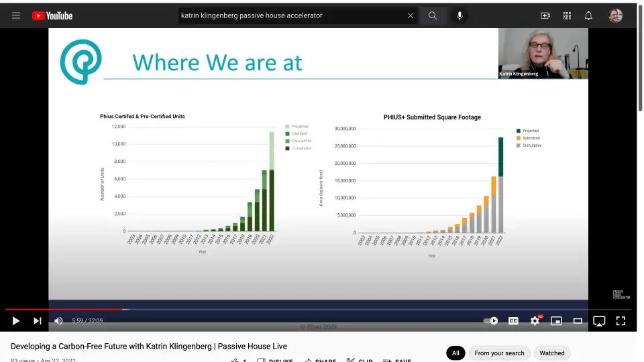Clear the search box text
This screenshot has height=362, width=644.
411,15
